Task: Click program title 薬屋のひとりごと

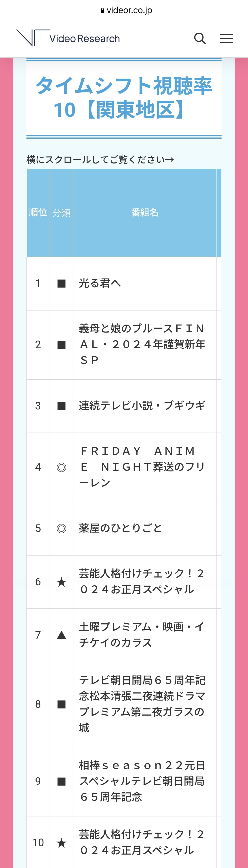Action: (x=120, y=528)
